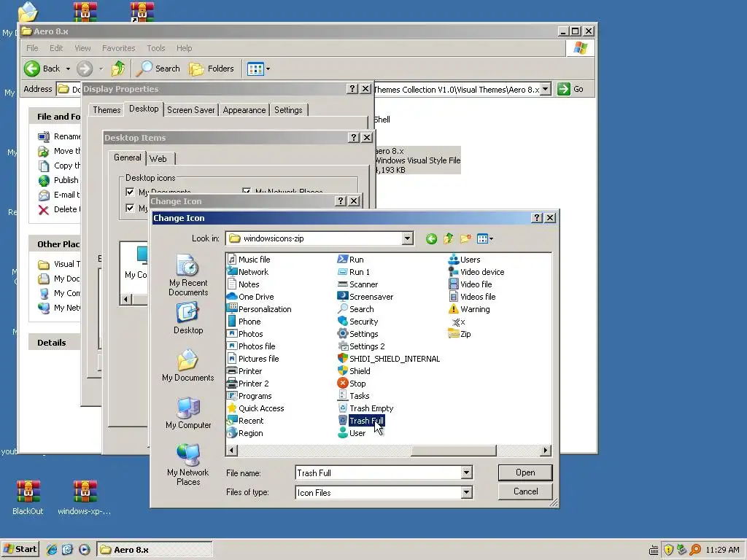Switch to the Web tab in Desktop Items

tap(158, 158)
